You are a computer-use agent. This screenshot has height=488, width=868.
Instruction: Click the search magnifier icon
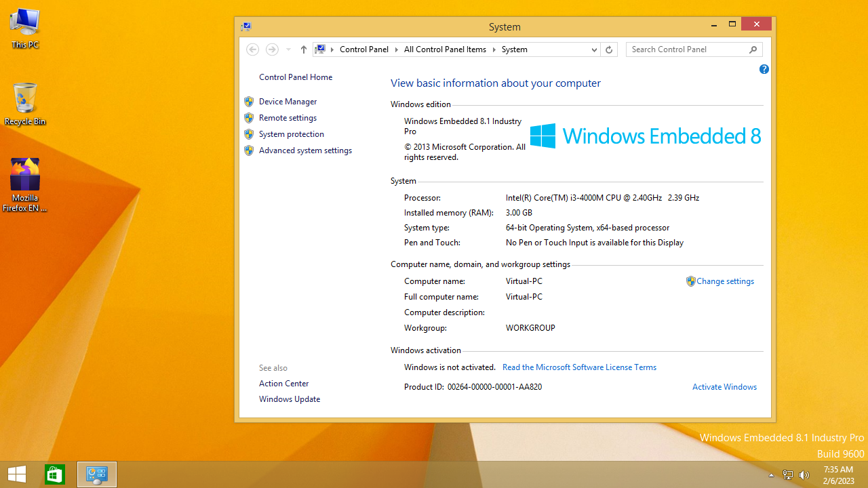(x=753, y=49)
